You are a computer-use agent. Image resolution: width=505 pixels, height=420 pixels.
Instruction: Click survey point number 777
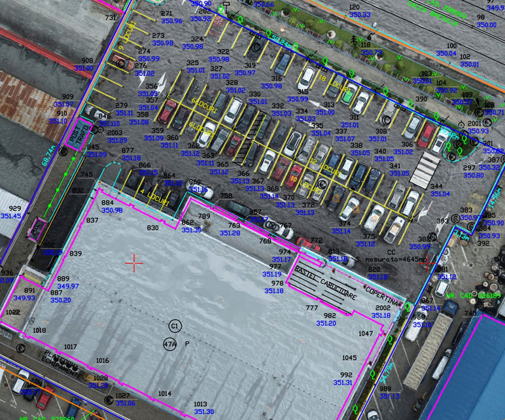[312, 307]
